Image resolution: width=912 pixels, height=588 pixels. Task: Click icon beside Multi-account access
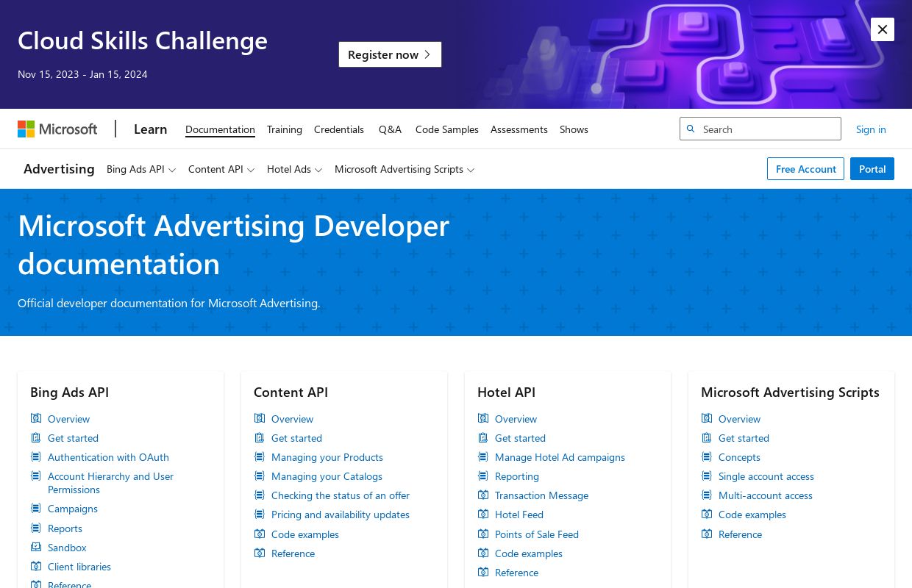point(707,495)
